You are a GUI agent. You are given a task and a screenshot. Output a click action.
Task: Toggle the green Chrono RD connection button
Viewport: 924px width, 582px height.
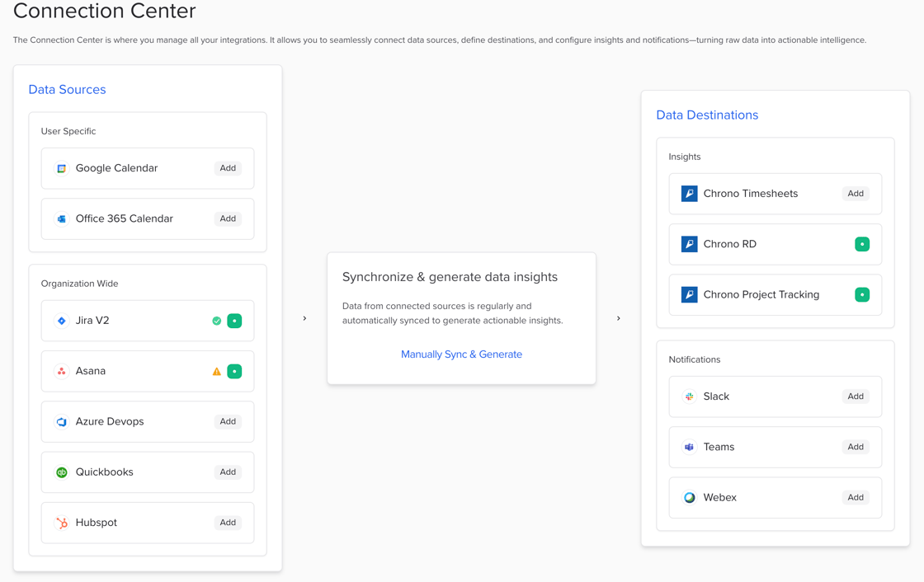coord(862,245)
